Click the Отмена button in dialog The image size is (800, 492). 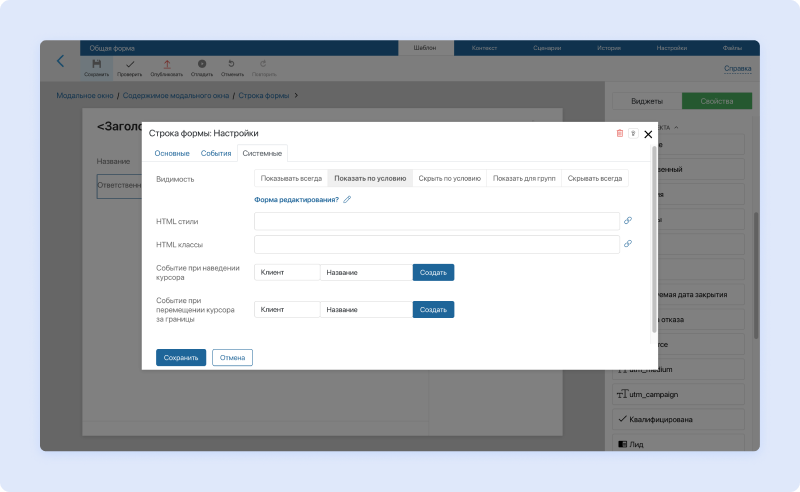click(232, 357)
